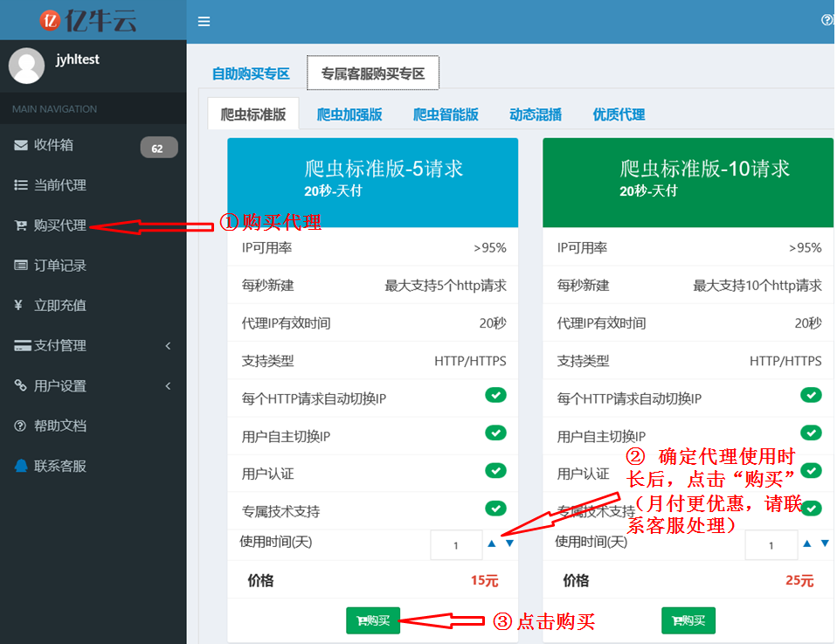Image resolution: width=837 pixels, height=644 pixels.
Task: Click check icon for 用户自主切换IP in 5请求 plan
Action: (496, 433)
